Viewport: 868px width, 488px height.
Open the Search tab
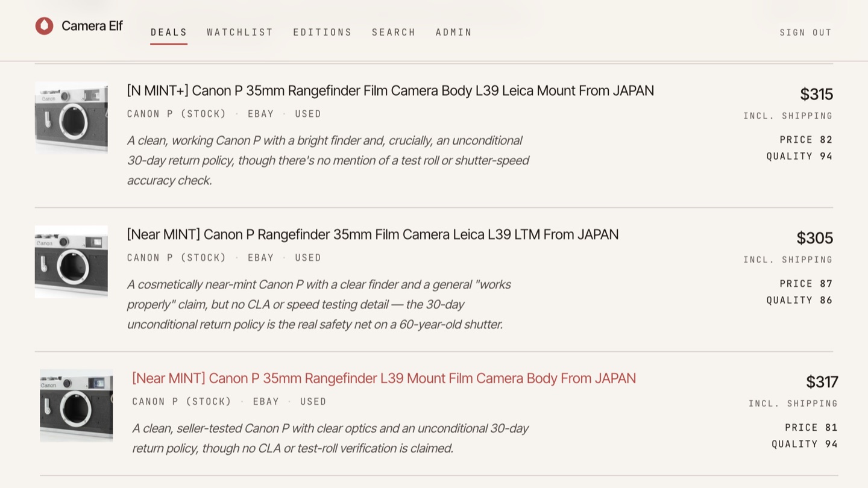point(394,33)
